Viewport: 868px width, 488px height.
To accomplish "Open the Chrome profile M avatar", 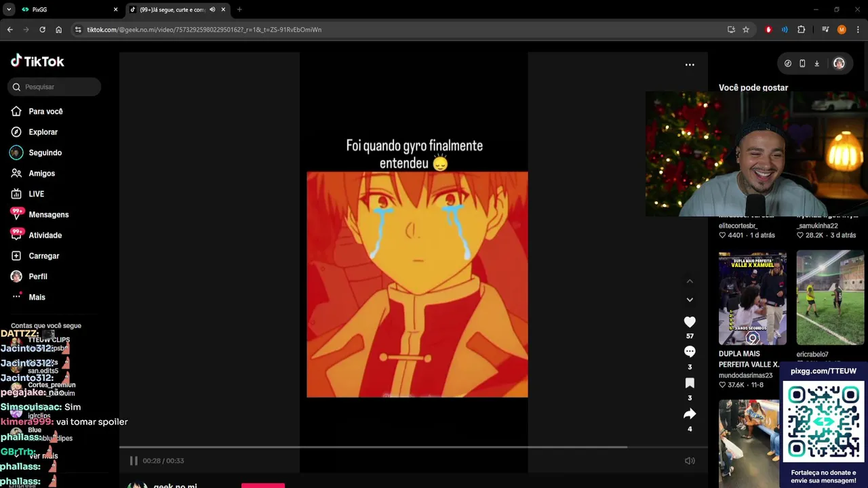I will pyautogui.click(x=842, y=30).
